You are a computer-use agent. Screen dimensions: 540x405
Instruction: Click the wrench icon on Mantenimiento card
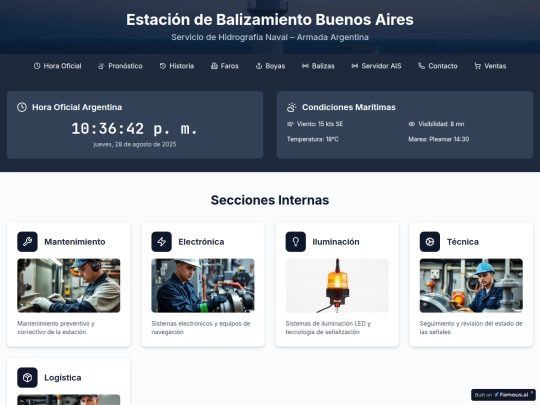[x=27, y=241]
